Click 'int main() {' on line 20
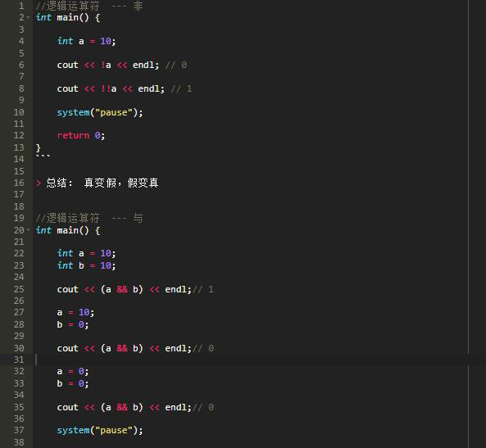The width and height of the screenshot is (486, 448). [67, 230]
